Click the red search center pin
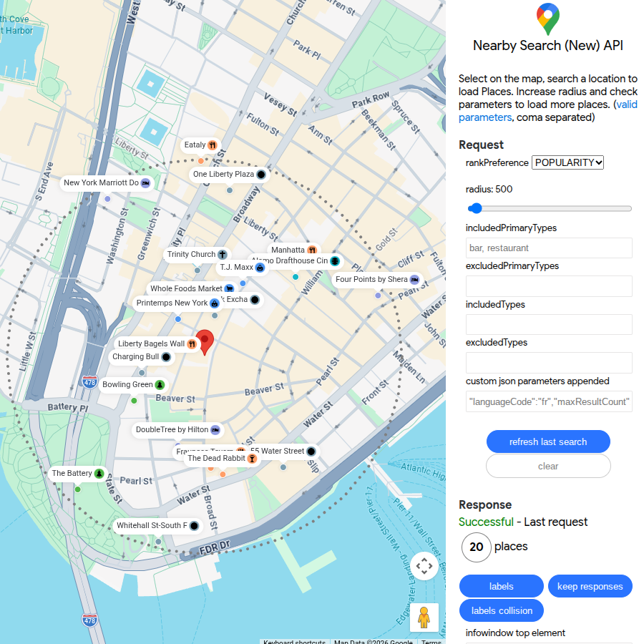 (x=205, y=342)
